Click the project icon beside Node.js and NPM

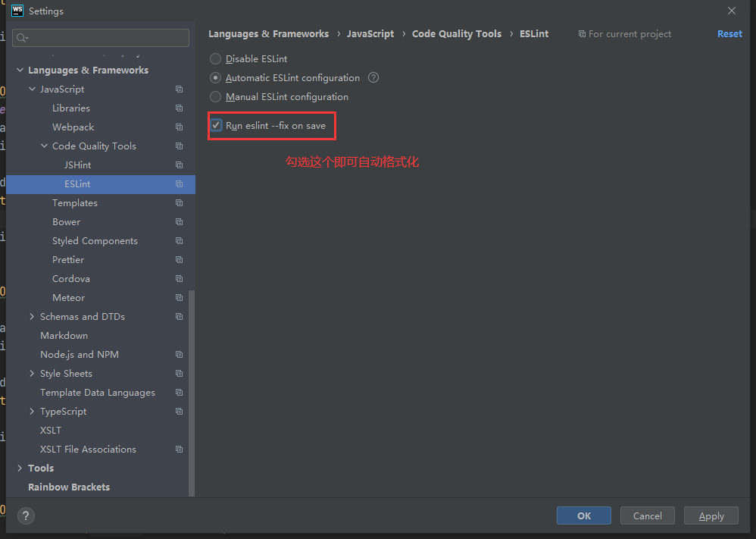(179, 355)
